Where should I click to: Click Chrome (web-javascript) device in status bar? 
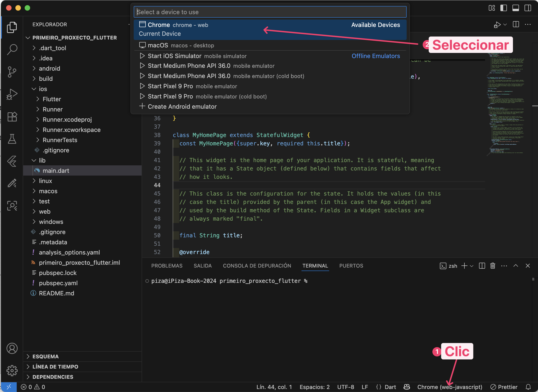click(x=450, y=387)
